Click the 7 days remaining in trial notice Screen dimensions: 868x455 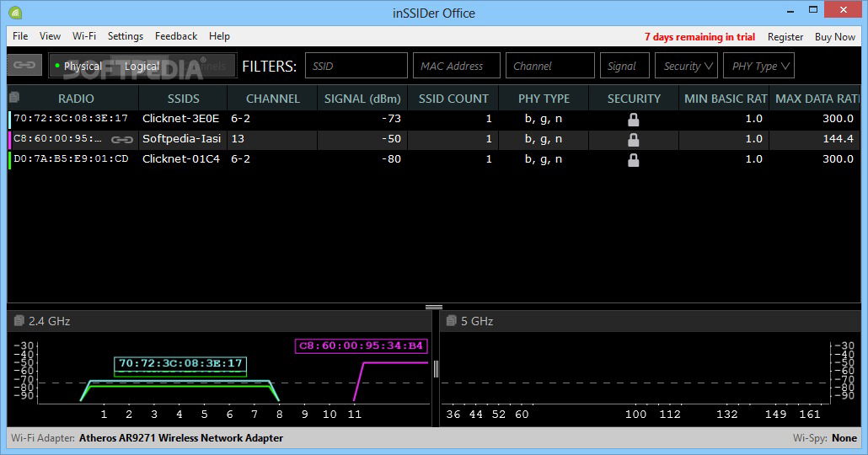point(699,36)
